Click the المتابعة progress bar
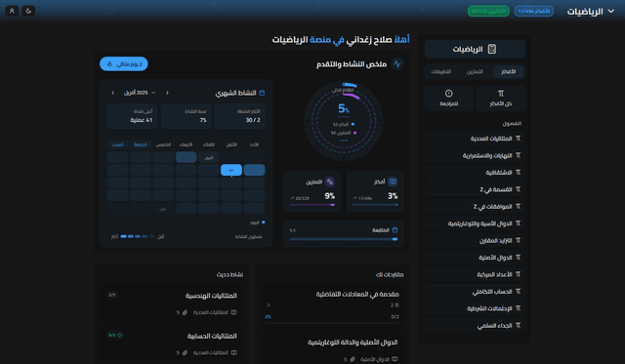This screenshot has width=625, height=364. [x=344, y=239]
